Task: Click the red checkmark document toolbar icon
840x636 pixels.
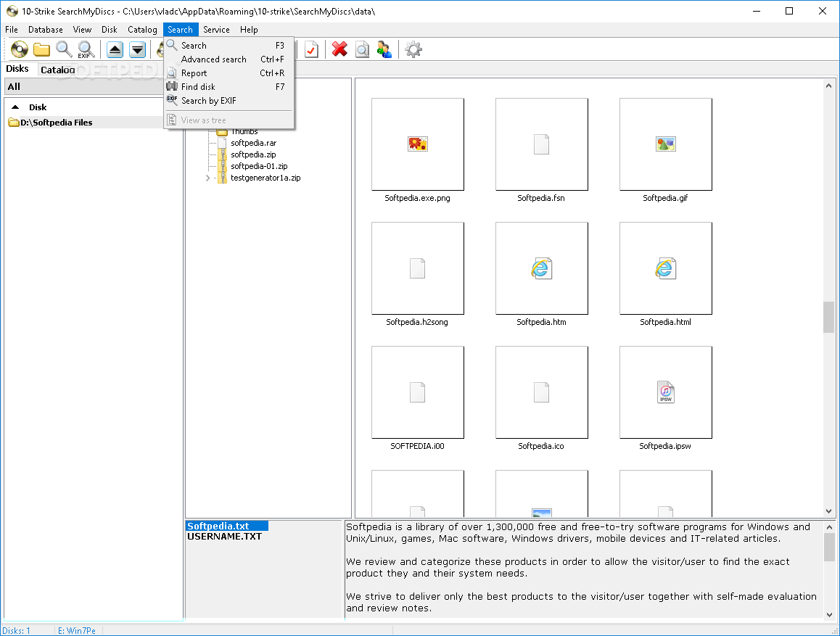Action: (311, 50)
